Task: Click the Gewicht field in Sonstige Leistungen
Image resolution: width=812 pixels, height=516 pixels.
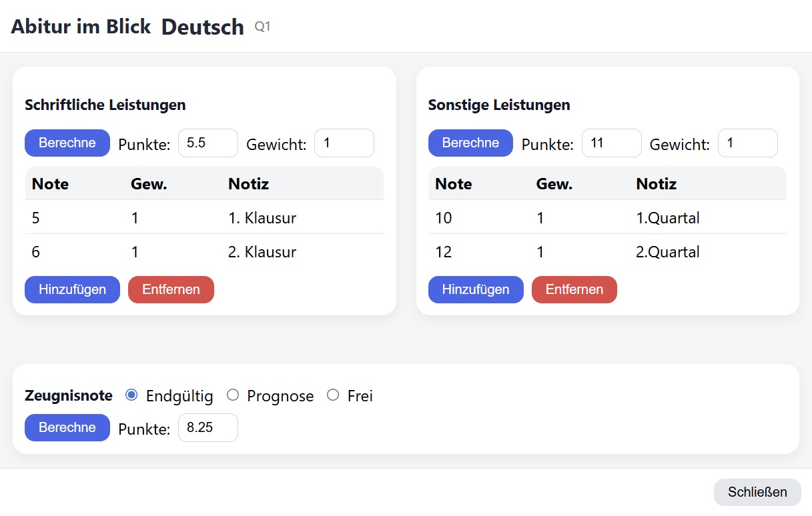Action: [x=748, y=143]
